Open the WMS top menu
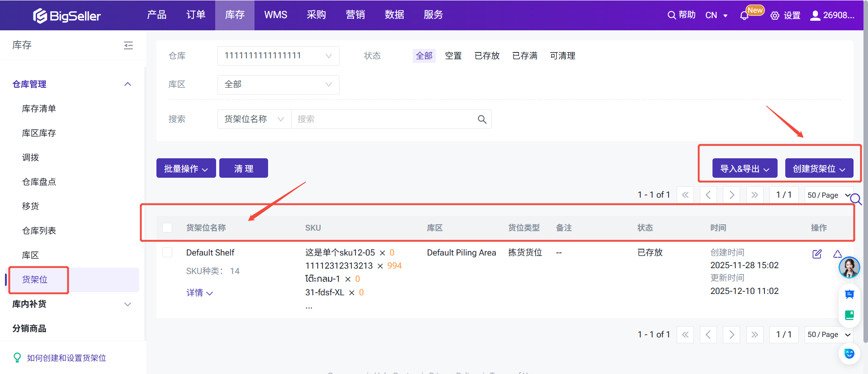The height and width of the screenshot is (374, 868). 275,15
